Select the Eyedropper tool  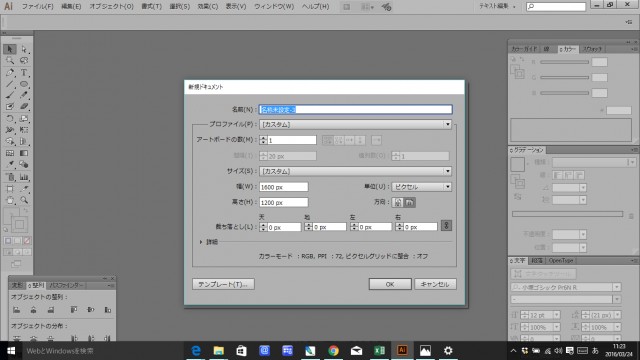point(10,164)
